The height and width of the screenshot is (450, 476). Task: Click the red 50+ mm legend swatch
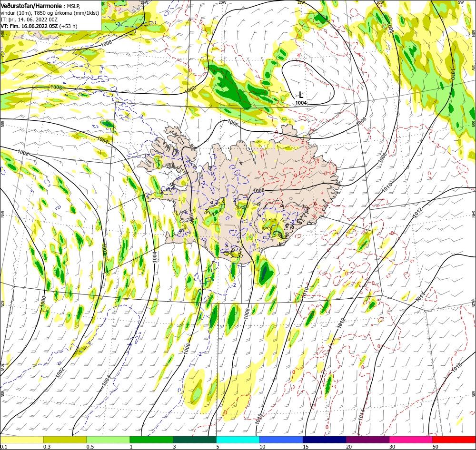click(454, 440)
